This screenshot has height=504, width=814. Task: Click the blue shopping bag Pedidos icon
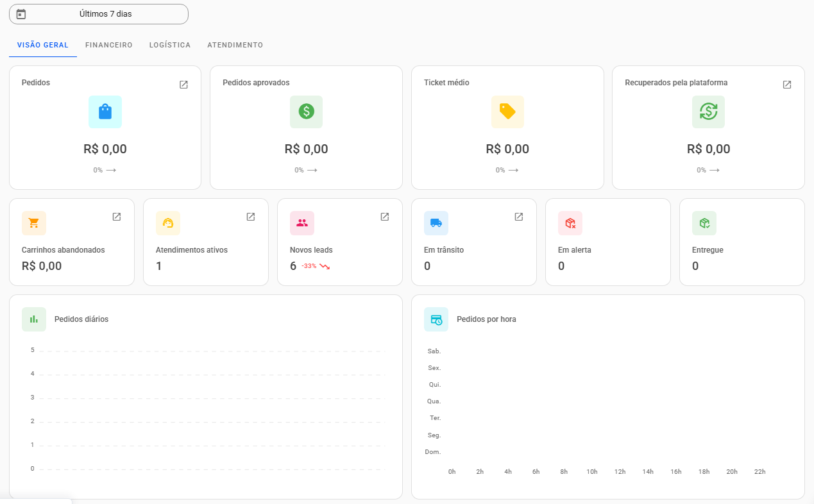pyautogui.click(x=105, y=112)
